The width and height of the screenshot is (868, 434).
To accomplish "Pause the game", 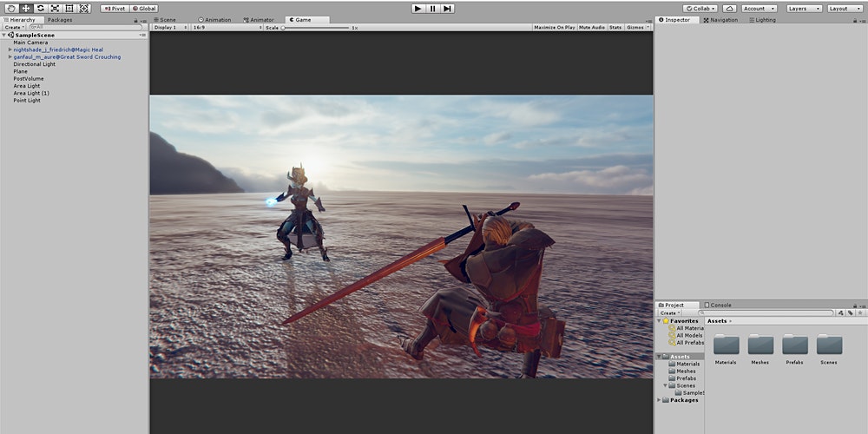I will coord(433,9).
